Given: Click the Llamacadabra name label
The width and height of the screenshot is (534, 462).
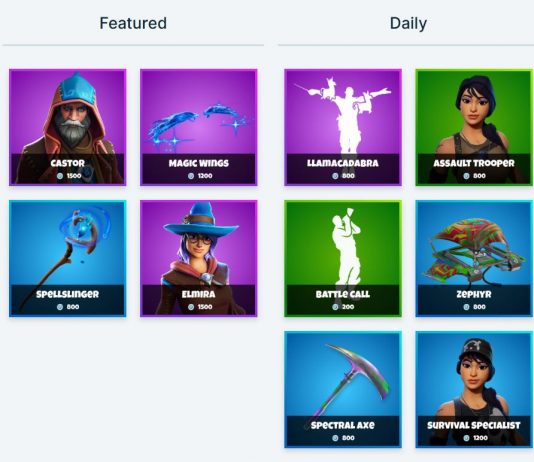Looking at the screenshot, I should [x=343, y=163].
